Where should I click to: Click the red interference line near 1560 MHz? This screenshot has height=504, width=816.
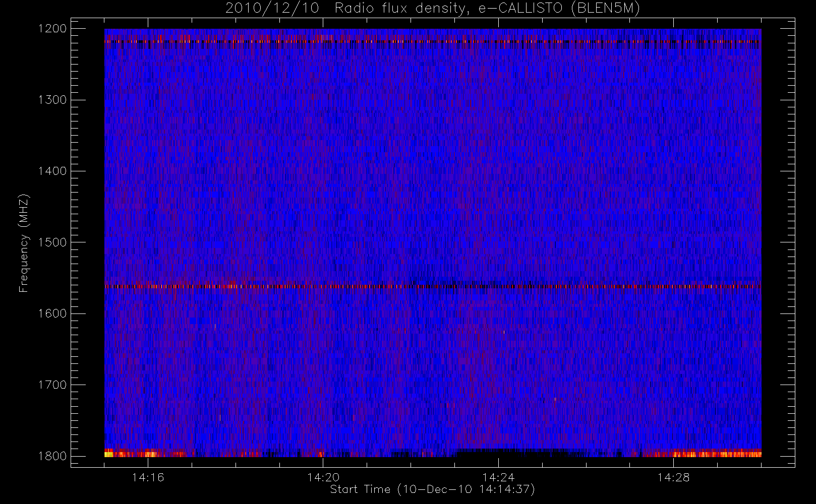click(433, 286)
